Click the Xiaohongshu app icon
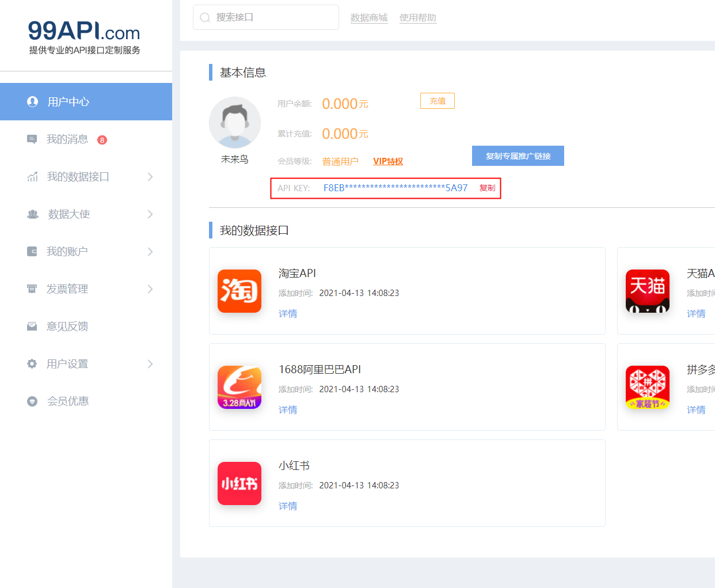 pos(239,483)
